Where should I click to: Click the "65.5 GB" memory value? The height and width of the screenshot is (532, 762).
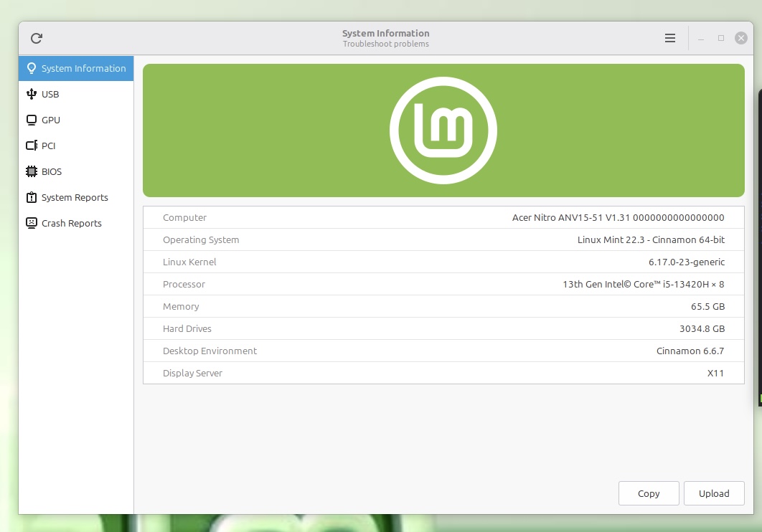click(x=707, y=307)
